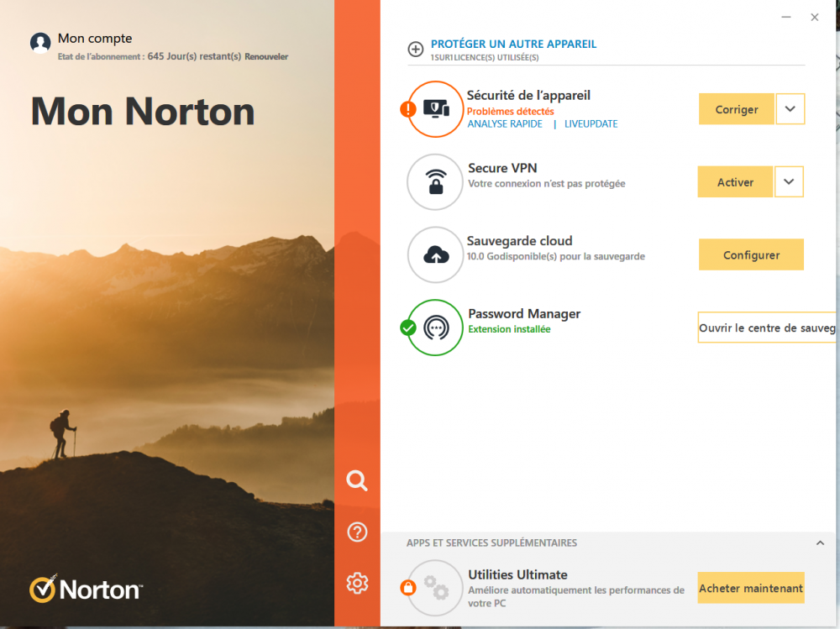Open the Secure VPN lock icon

pos(435,182)
